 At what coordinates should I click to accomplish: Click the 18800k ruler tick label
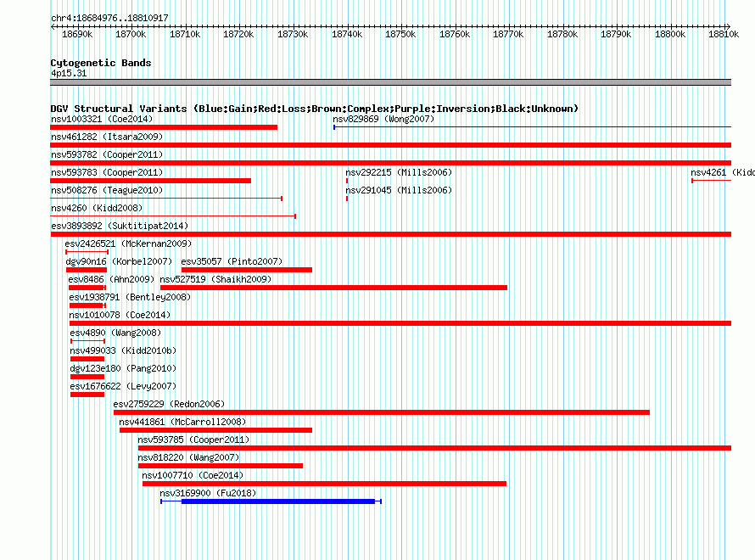pos(670,34)
